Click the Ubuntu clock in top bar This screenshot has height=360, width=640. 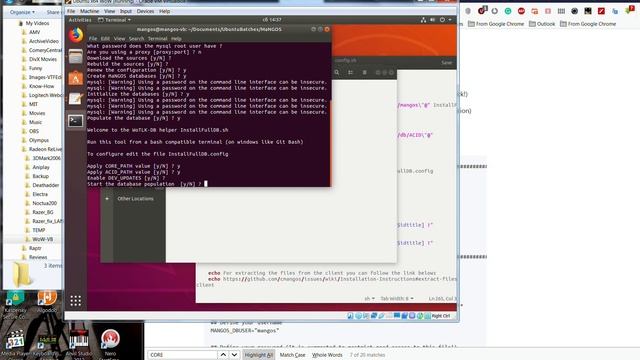[272, 20]
